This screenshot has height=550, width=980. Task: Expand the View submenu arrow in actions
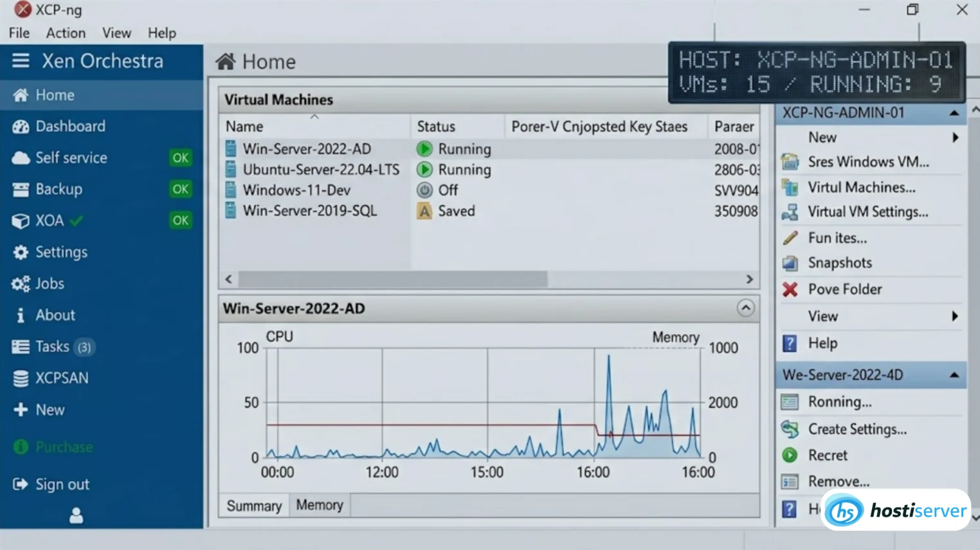point(955,316)
